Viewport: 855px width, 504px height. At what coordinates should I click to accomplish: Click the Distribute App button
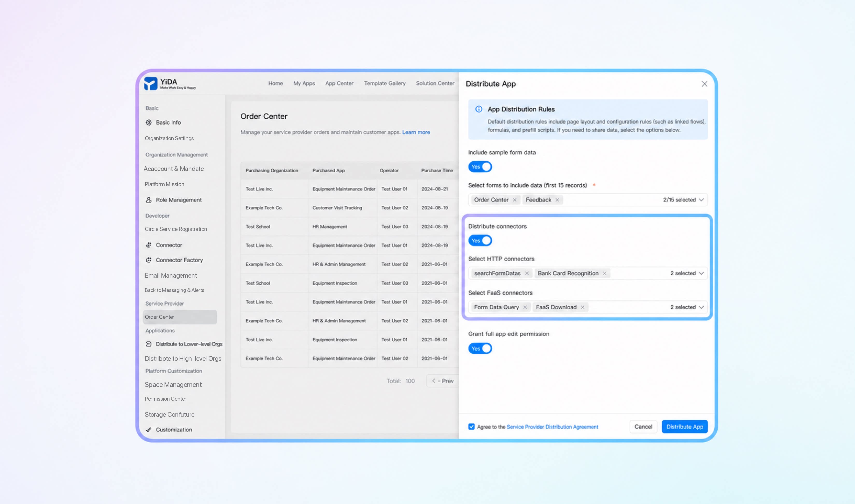[x=684, y=427]
